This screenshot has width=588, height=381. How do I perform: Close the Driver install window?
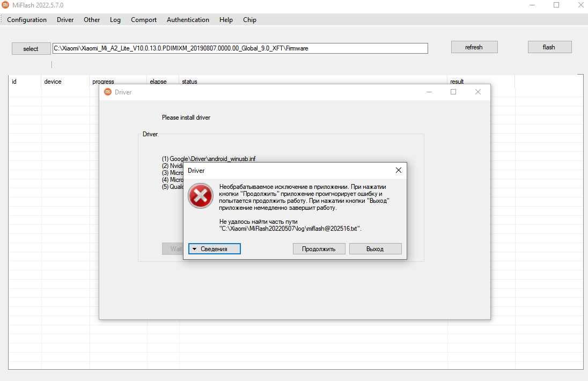pos(477,92)
